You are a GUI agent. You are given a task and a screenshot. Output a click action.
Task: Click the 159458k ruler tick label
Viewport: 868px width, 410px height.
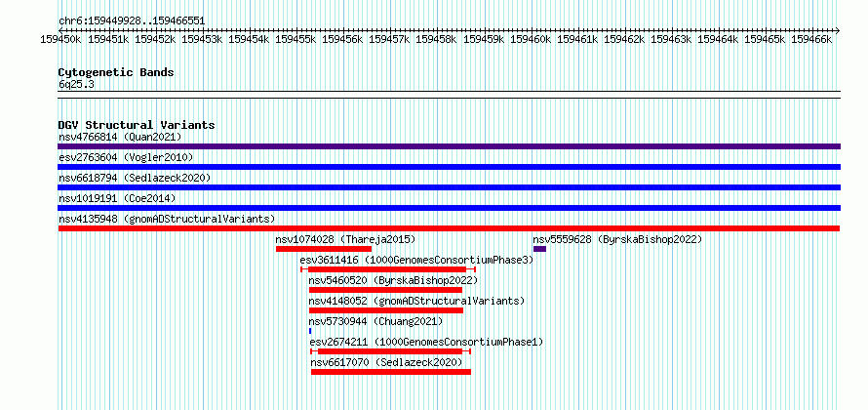(x=436, y=39)
